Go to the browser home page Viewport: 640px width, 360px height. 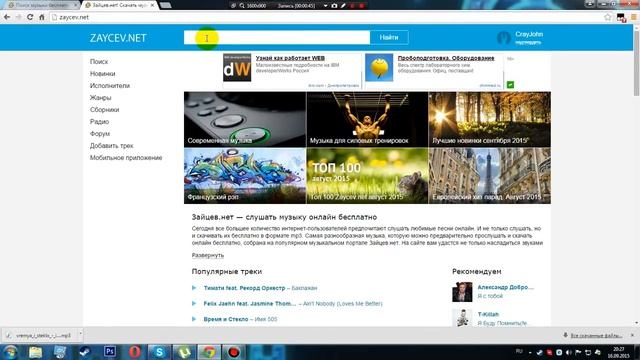pyautogui.click(x=42, y=17)
